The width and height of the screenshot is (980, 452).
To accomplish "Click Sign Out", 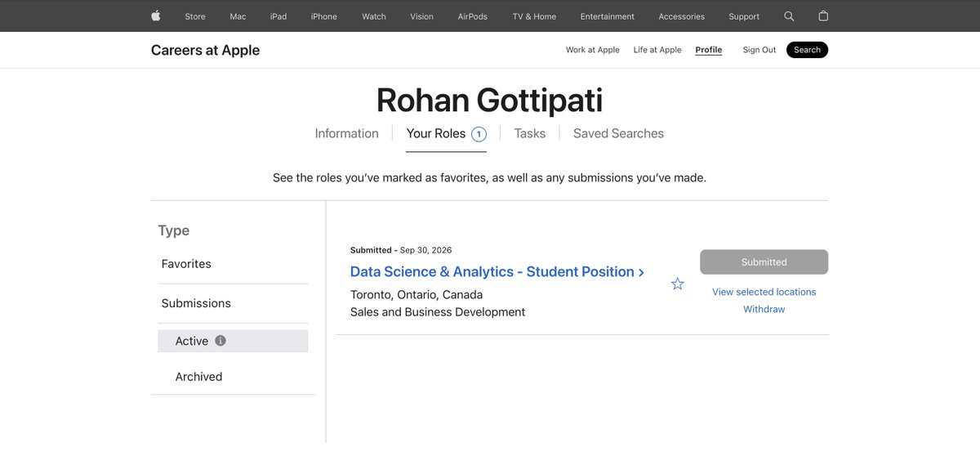I will coord(759,50).
